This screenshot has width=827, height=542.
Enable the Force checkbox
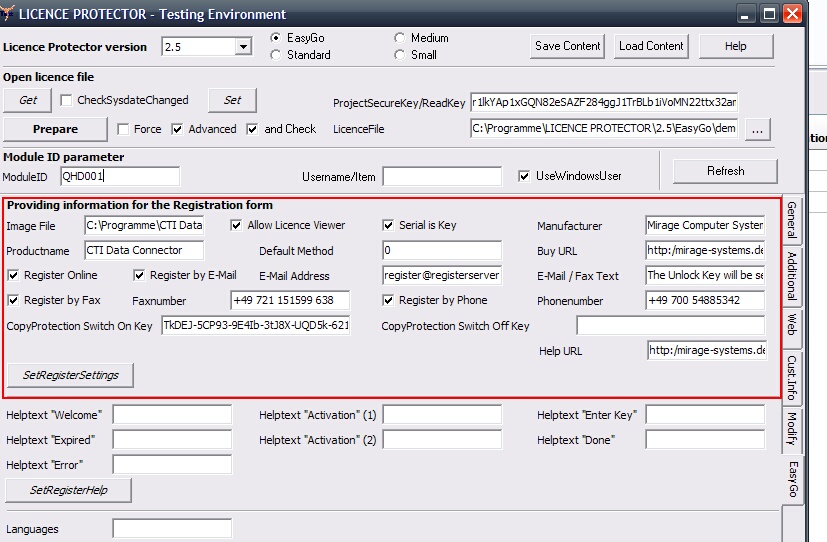click(123, 129)
